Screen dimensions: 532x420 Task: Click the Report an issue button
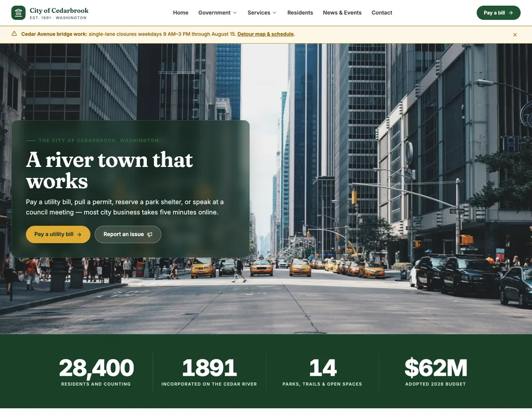pos(128,234)
